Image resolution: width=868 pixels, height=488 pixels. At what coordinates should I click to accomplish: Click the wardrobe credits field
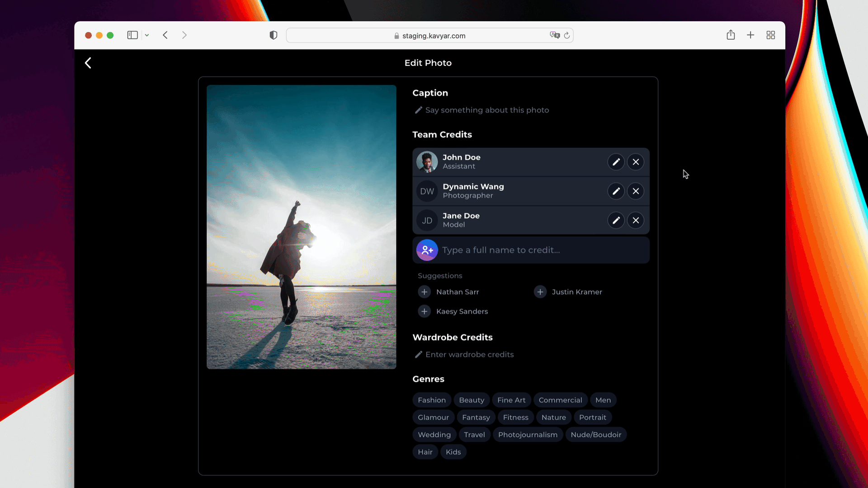coord(531,355)
